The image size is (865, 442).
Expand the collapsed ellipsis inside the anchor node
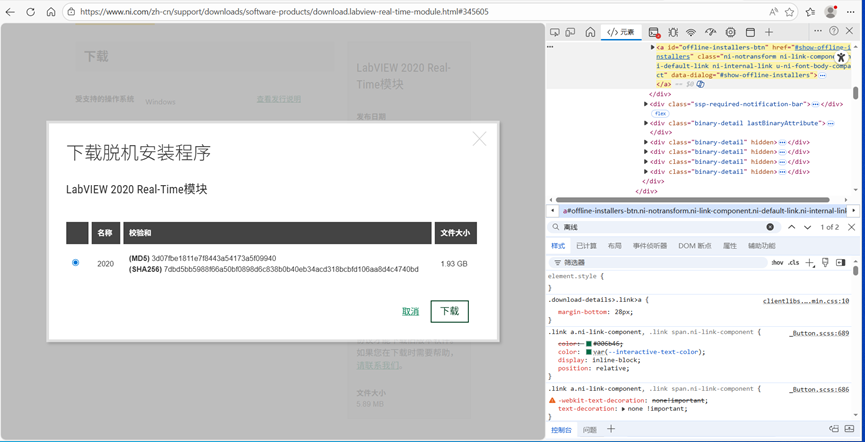click(x=822, y=74)
